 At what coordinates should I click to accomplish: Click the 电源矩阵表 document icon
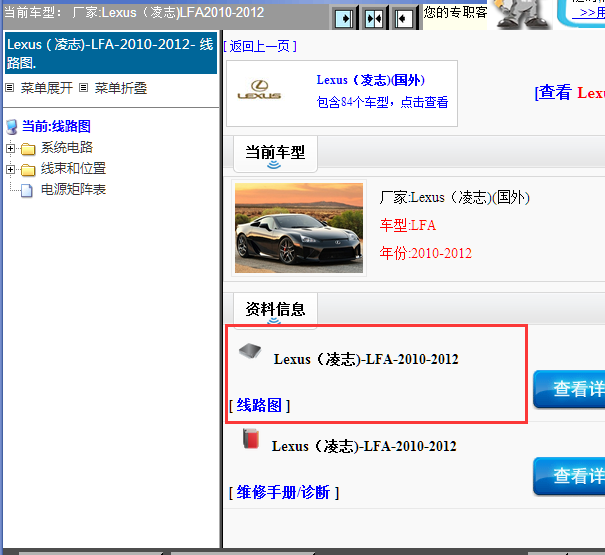click(x=27, y=190)
